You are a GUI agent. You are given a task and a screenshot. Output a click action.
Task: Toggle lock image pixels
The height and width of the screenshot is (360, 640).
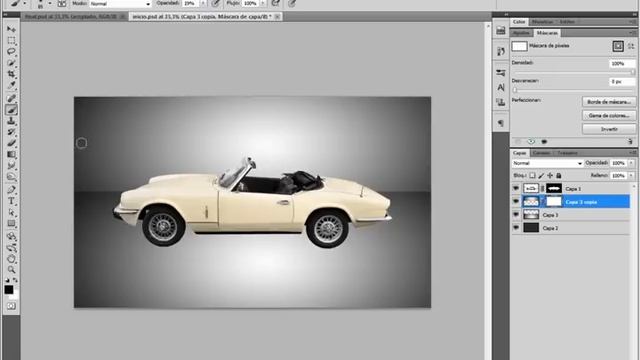[x=541, y=176]
